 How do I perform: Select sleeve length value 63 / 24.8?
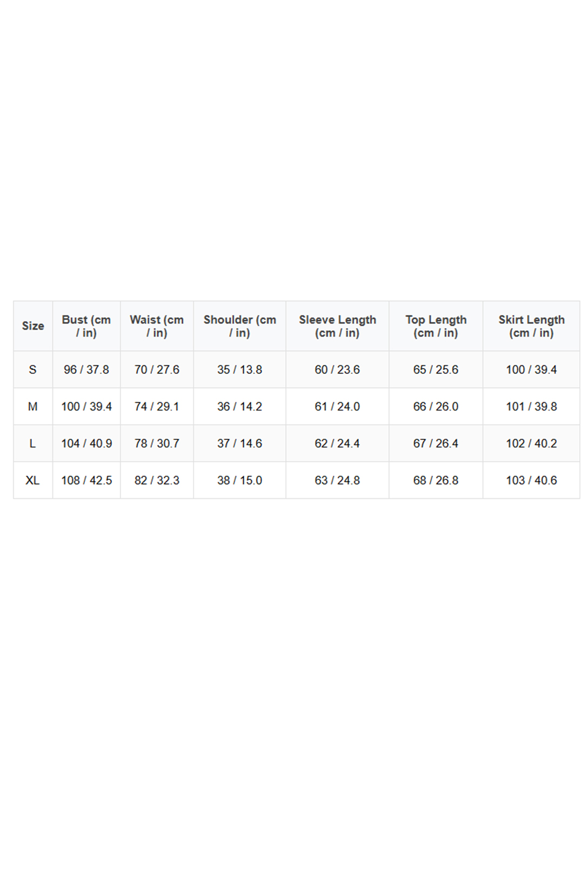point(337,480)
